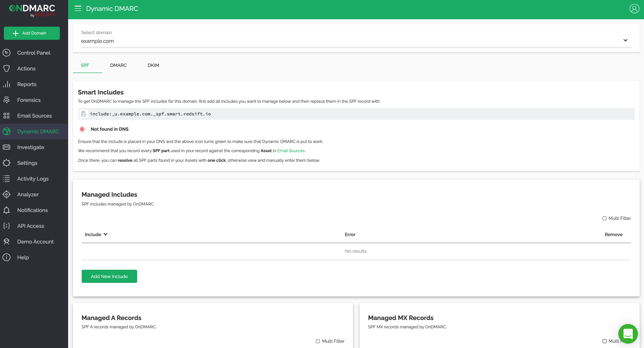Screen dimensions: 644x348
Task: Click the Forensics fingerprint icon
Action: [x=7, y=100]
